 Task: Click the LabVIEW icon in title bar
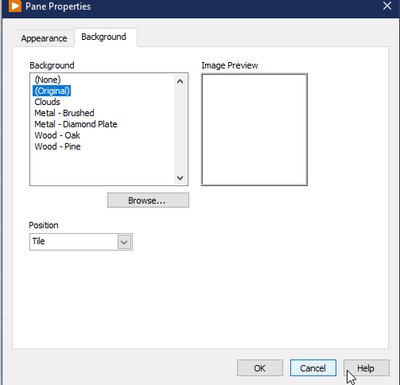pos(15,6)
